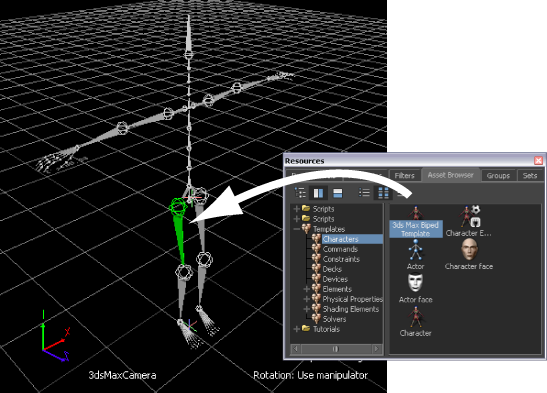Select the Actor Face mask icon
547x393 pixels.
(x=415, y=282)
